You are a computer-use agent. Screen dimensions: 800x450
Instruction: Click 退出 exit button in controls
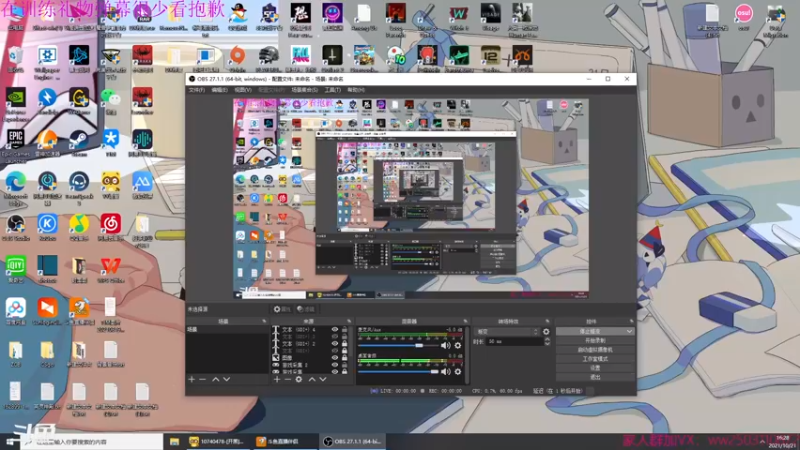click(595, 377)
